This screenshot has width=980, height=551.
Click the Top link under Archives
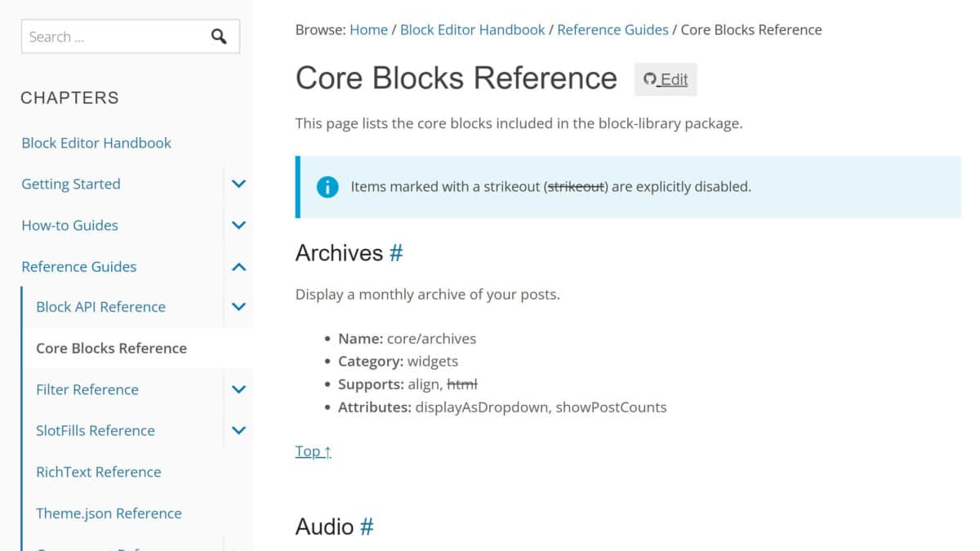point(313,451)
